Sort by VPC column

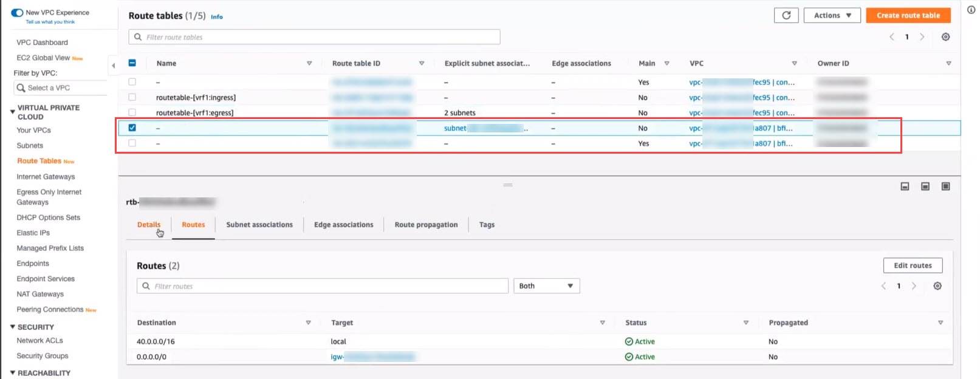794,63
